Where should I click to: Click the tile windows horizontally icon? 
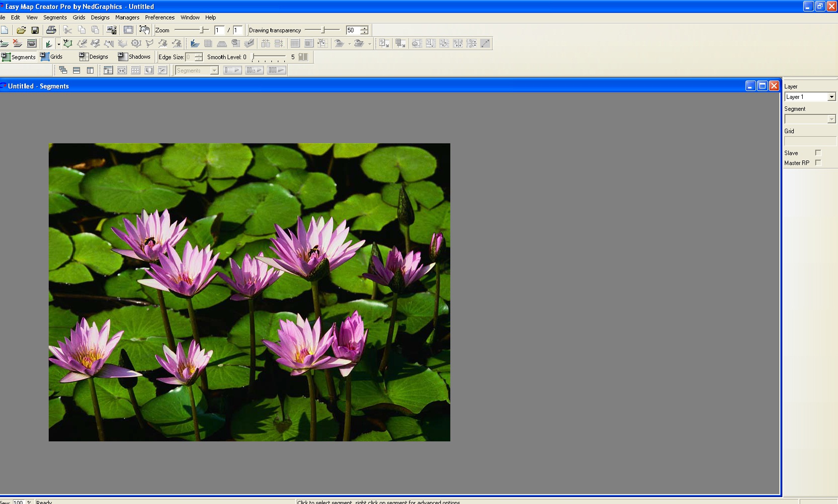(x=77, y=70)
